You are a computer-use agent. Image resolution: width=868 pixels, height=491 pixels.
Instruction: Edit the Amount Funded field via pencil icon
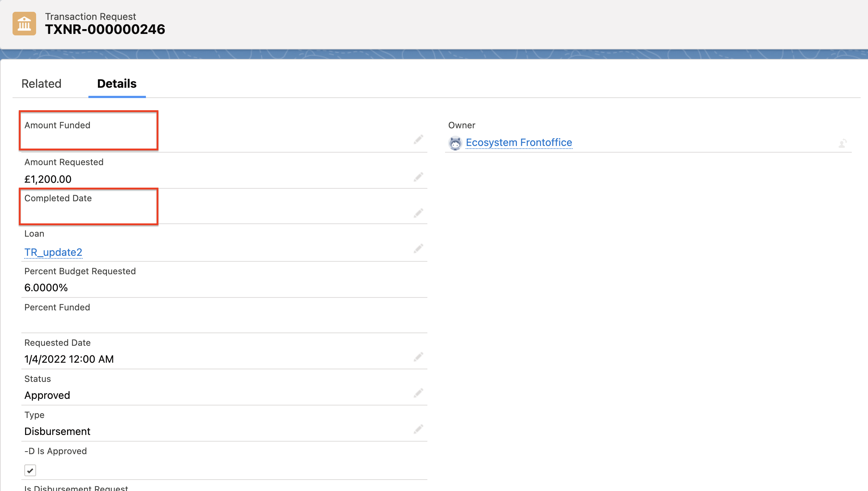pos(419,140)
